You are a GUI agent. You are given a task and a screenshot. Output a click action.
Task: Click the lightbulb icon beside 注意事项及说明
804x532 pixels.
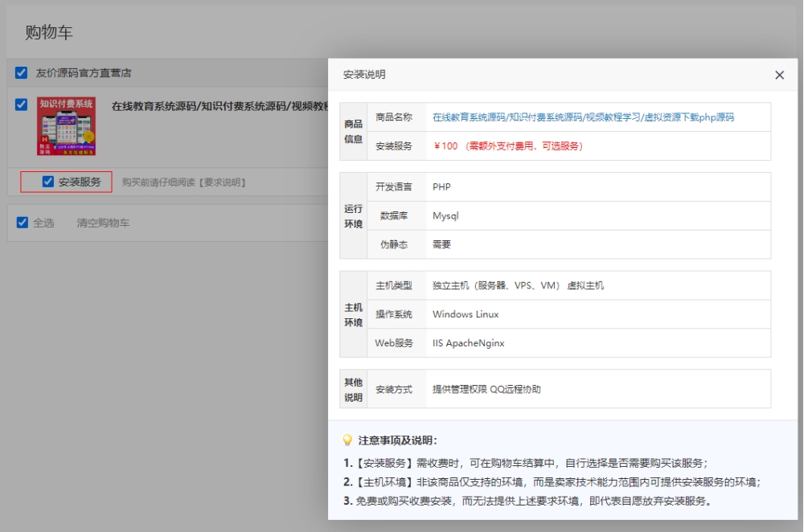click(347, 440)
